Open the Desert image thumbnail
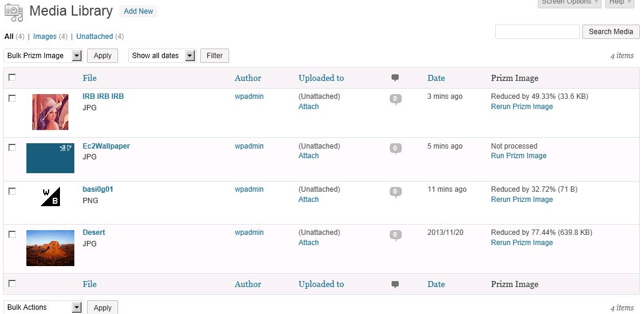The height and width of the screenshot is (314, 644). coord(50,247)
